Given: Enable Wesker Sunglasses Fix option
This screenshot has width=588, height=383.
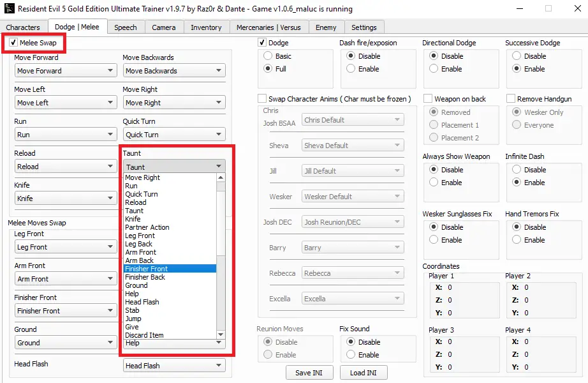Looking at the screenshot, I should click(434, 240).
